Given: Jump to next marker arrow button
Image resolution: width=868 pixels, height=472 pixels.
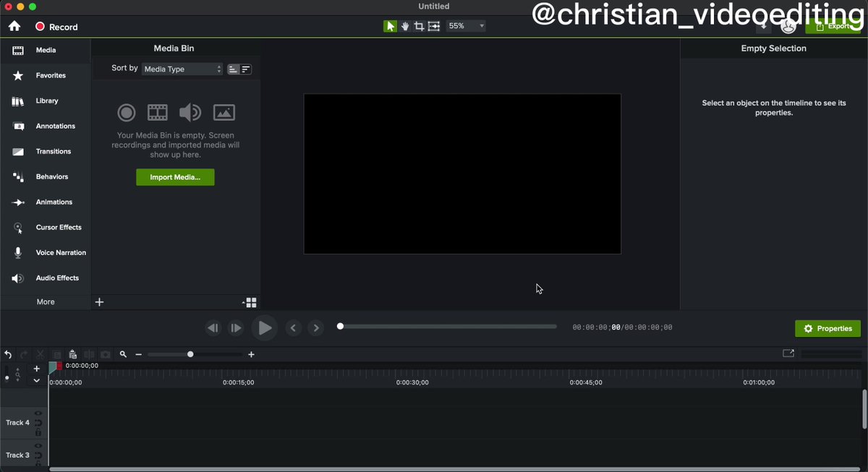Looking at the screenshot, I should click(x=315, y=328).
